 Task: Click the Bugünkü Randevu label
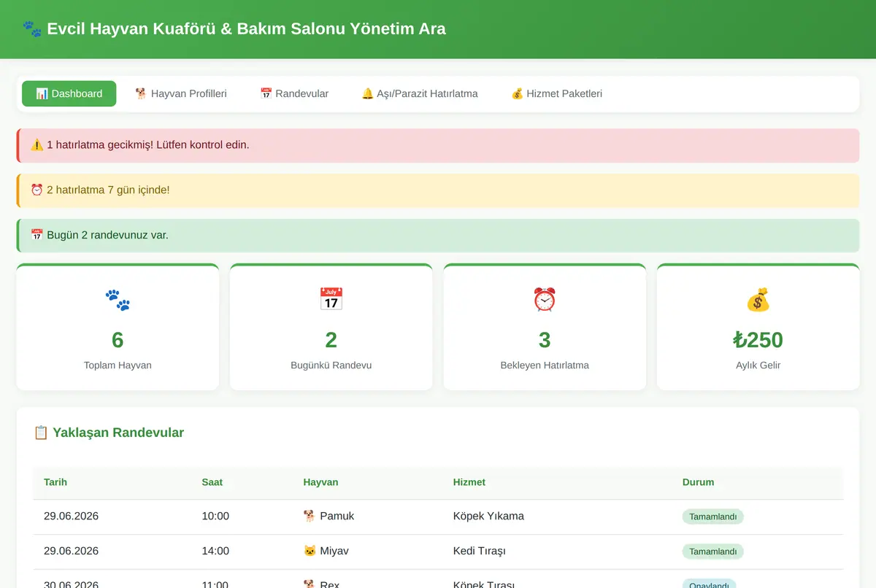[331, 365]
